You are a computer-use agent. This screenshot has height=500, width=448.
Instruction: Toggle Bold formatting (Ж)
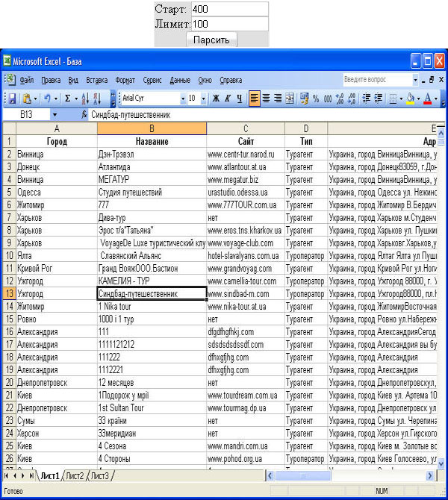coord(215,99)
